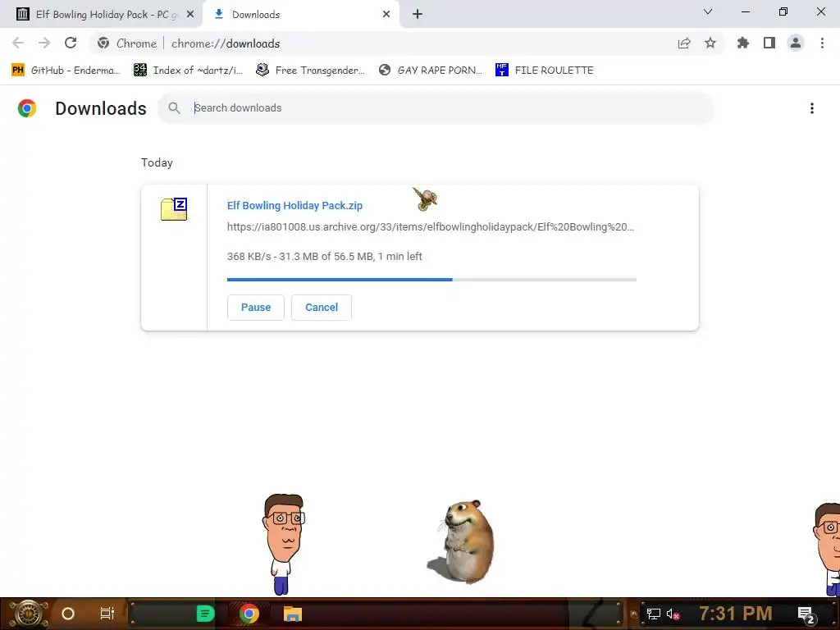The width and height of the screenshot is (840, 630).
Task: Reload the Downloads page
Action: [71, 43]
